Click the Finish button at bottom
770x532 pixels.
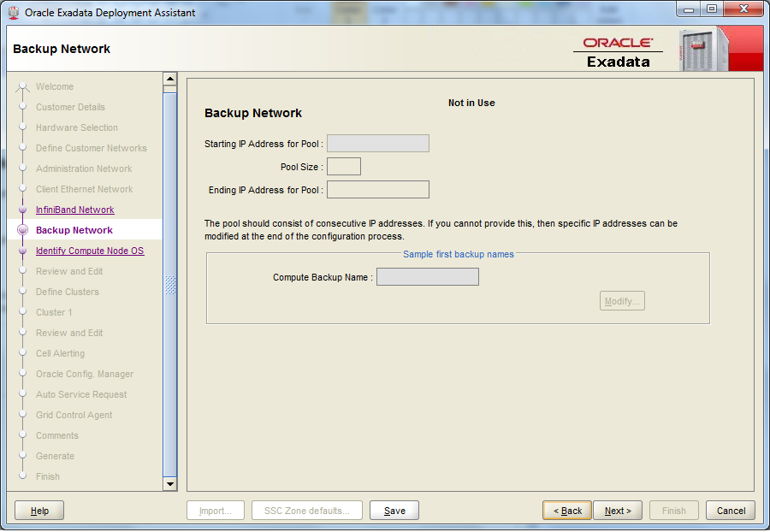click(x=674, y=511)
